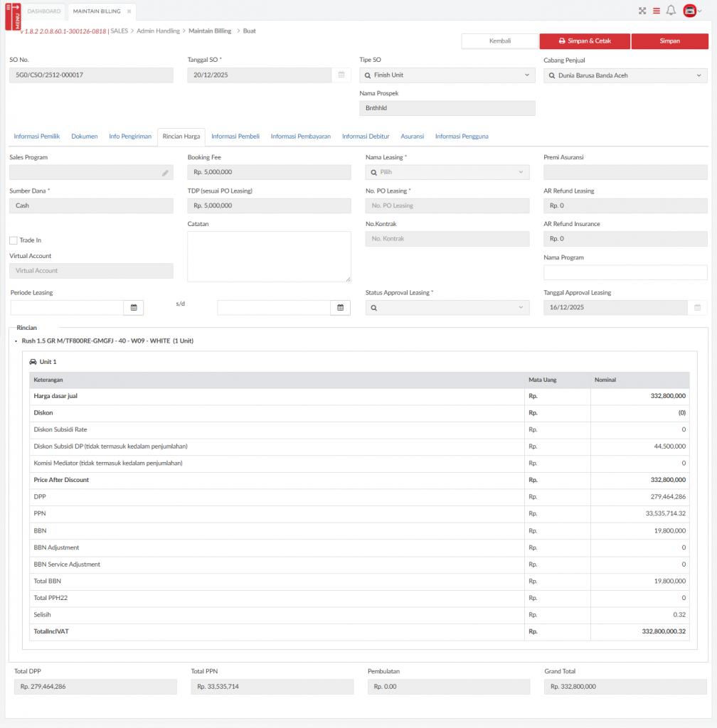The width and height of the screenshot is (717, 728).
Task: Open the user profile avatar menu
Action: [x=689, y=11]
